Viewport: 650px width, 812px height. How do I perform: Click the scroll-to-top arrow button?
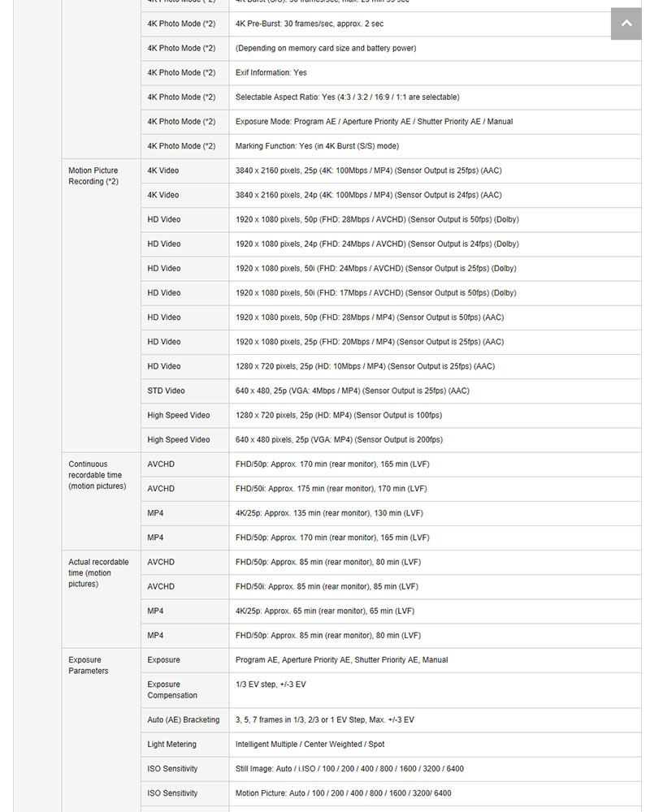click(626, 24)
